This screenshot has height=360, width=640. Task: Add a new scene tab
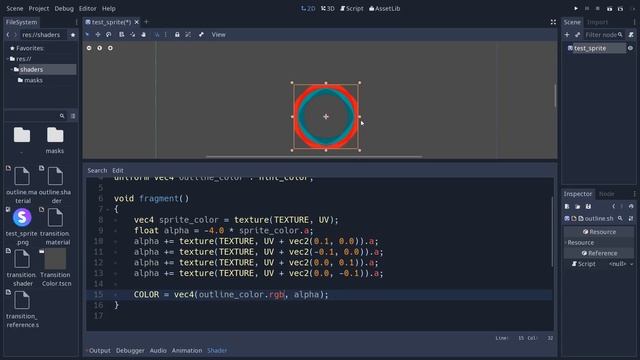[x=147, y=22]
